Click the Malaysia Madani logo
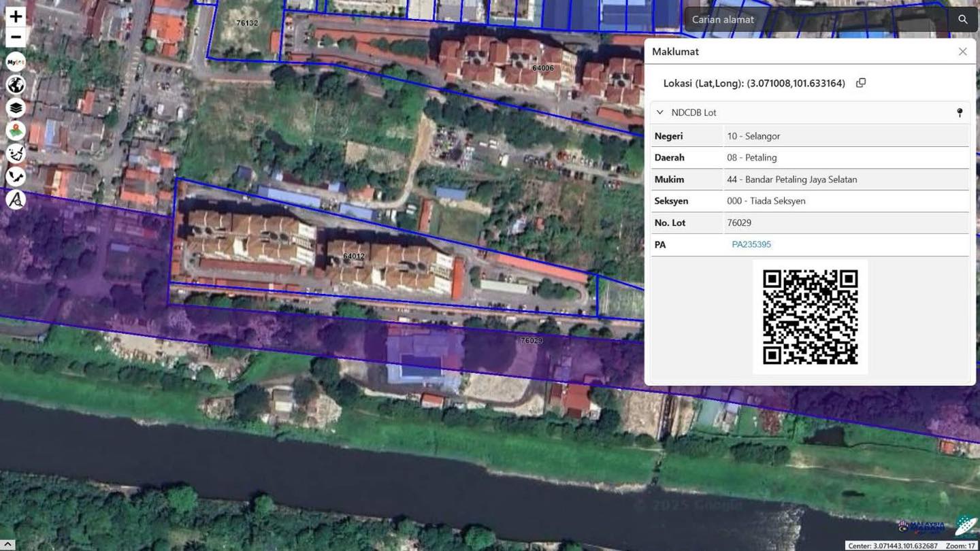Screen dimensions: 980x551 point(922,527)
